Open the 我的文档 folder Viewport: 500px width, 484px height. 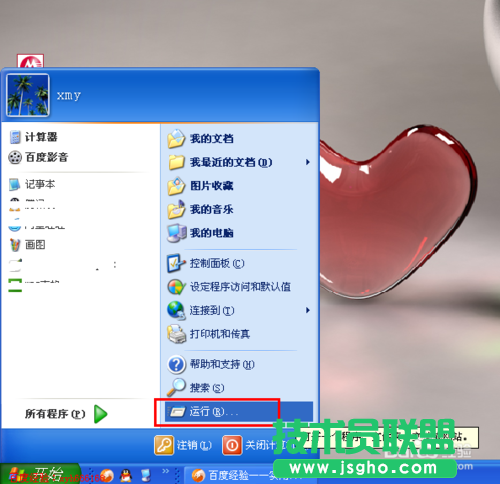201,139
